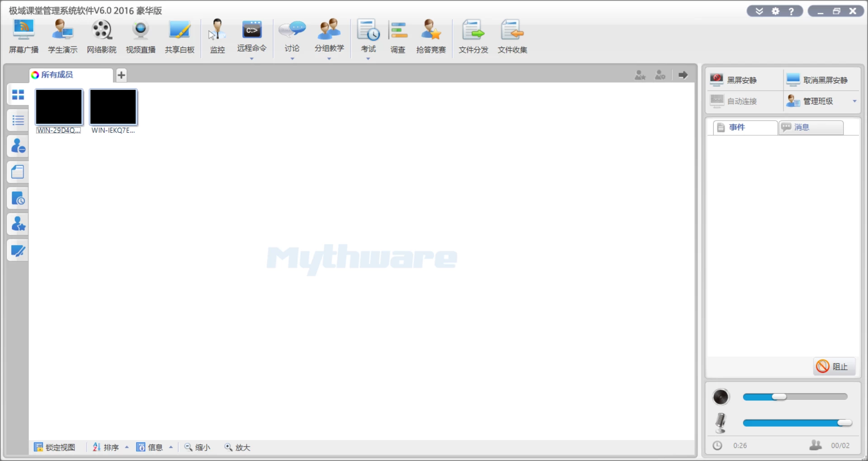
Task: Select the 所有成员 tab
Action: pos(71,75)
